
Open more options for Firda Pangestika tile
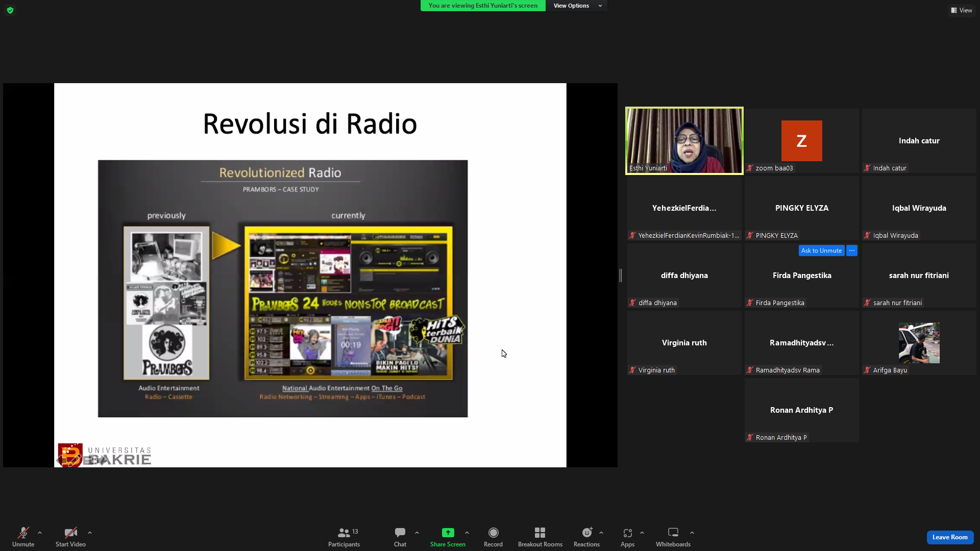(x=852, y=251)
